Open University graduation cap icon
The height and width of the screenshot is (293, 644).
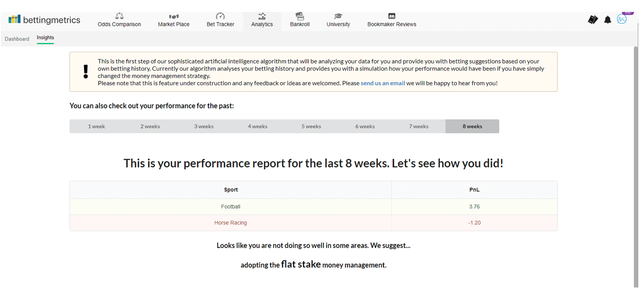[x=338, y=16]
